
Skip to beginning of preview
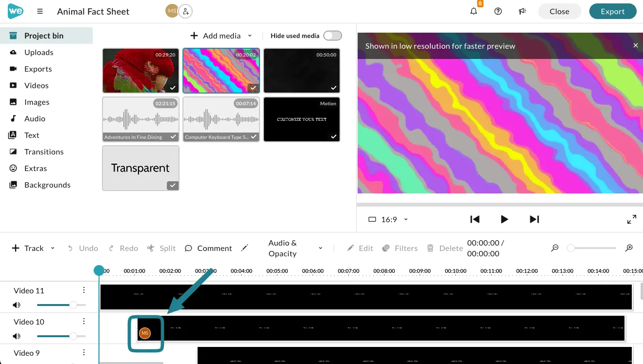(475, 219)
